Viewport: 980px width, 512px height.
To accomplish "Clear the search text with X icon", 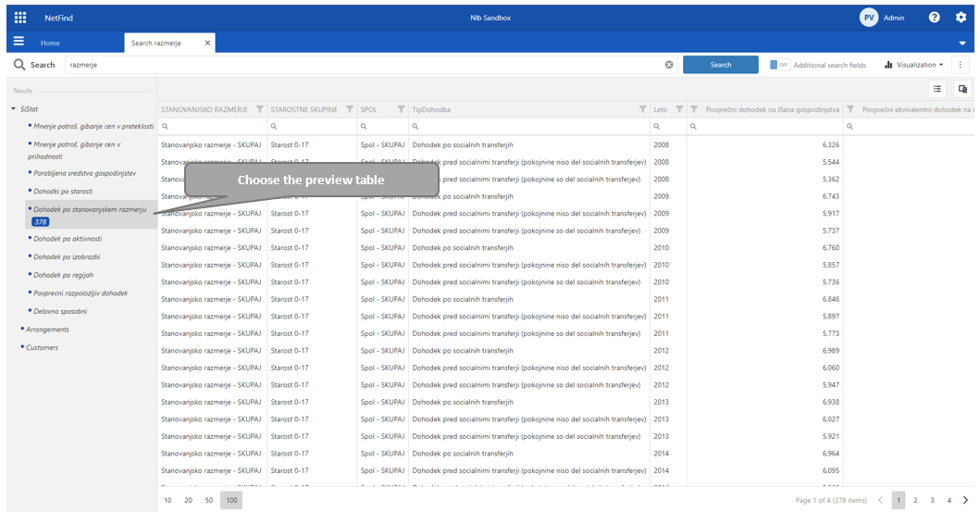I will [669, 65].
